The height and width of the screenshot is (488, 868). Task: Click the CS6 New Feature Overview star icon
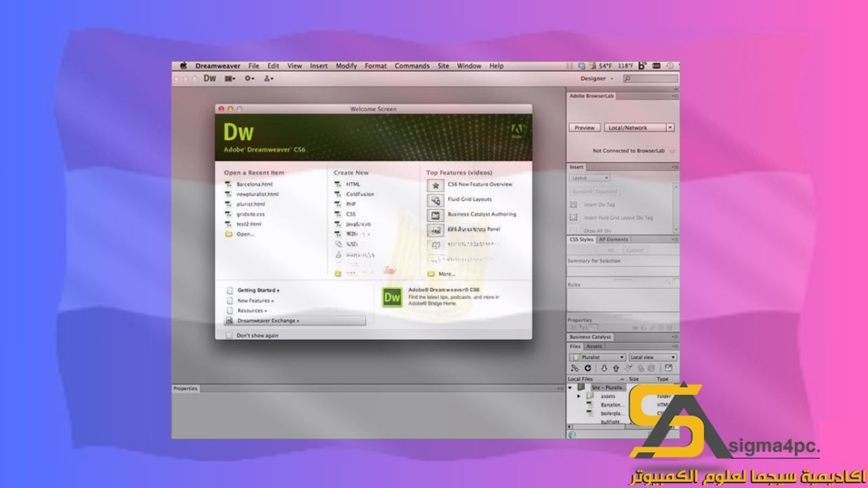point(435,184)
